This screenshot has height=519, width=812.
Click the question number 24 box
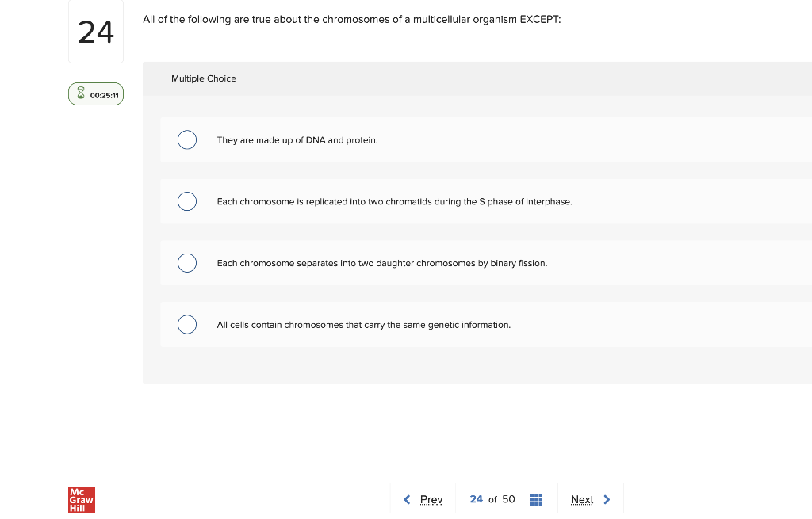[96, 32]
